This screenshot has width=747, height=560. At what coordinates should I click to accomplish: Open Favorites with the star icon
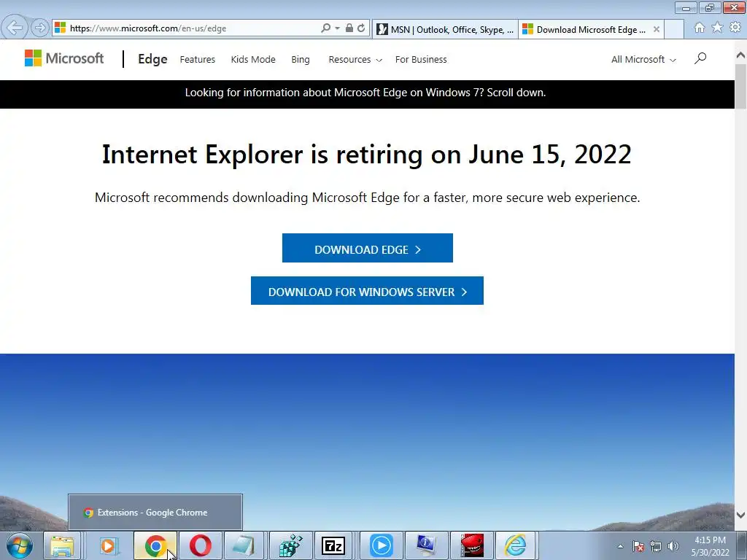click(x=717, y=28)
